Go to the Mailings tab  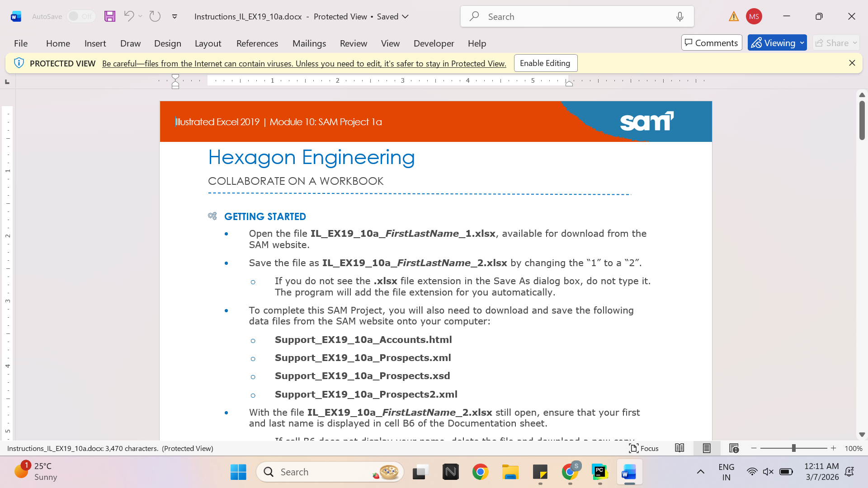(x=309, y=43)
